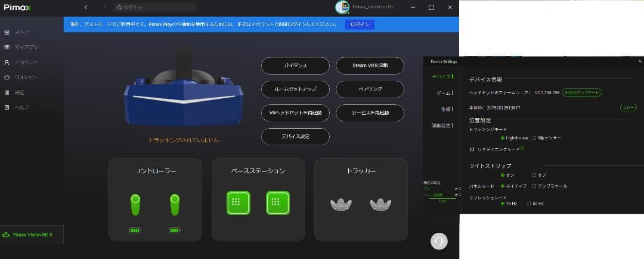
Task: Click the デバイス情報 section heading
Action: point(485,80)
